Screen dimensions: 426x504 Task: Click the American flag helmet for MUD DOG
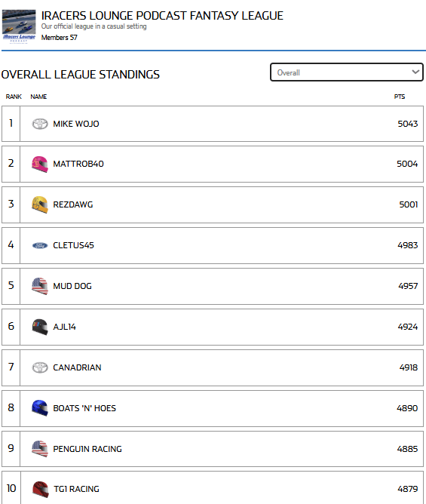point(40,286)
